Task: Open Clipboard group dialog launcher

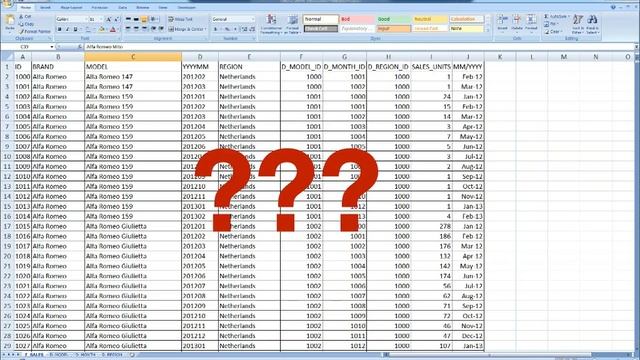Action: tap(50, 38)
